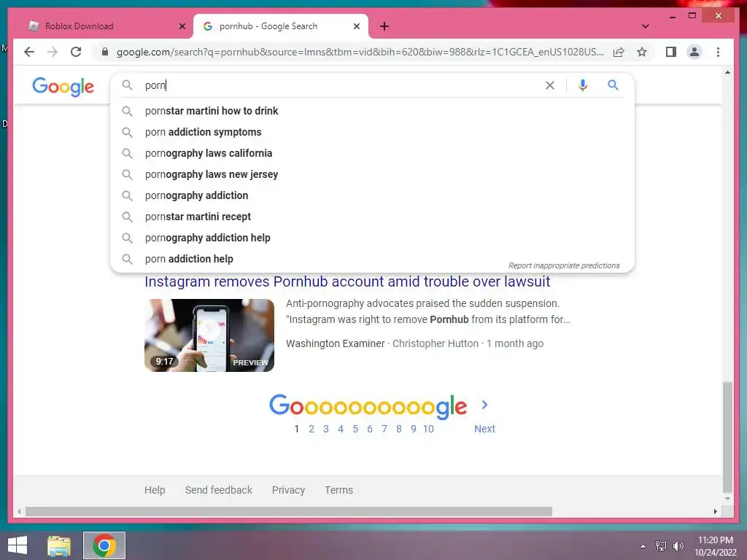Screen dimensions: 747x560
Task: Open the Instagram removes account lawsuit article
Action: tap(347, 281)
